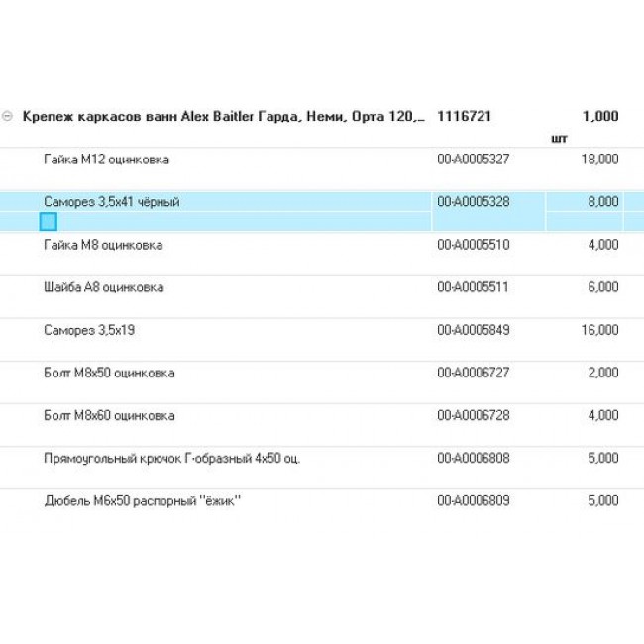Select the Дюбель М6х50 распорный row
644x644 pixels.
coord(142,501)
